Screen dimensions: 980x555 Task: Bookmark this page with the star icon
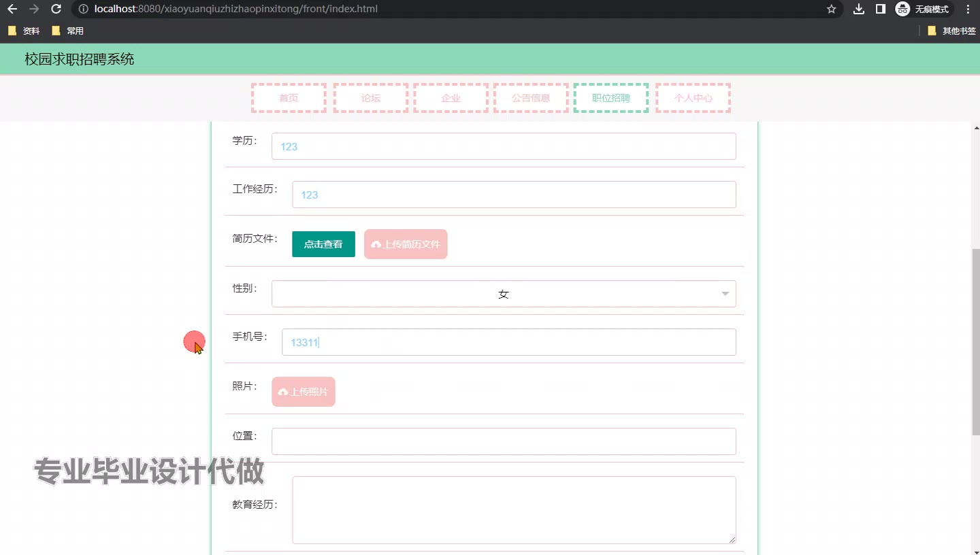click(831, 9)
